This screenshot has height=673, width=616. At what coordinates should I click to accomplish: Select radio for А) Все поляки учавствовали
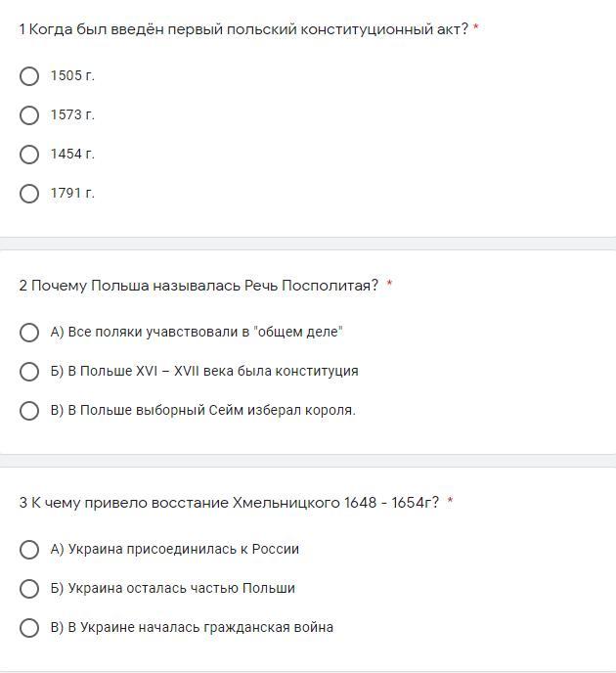(x=29, y=333)
